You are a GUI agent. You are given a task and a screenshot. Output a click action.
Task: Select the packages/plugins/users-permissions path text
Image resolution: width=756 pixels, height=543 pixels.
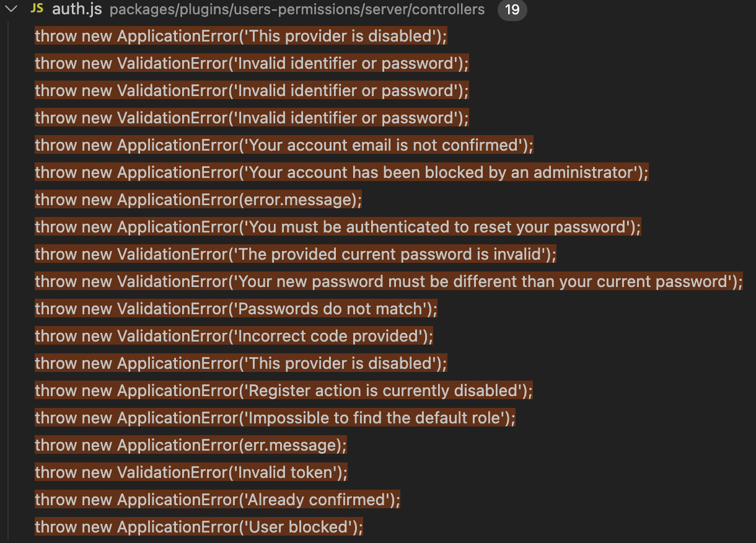click(296, 10)
